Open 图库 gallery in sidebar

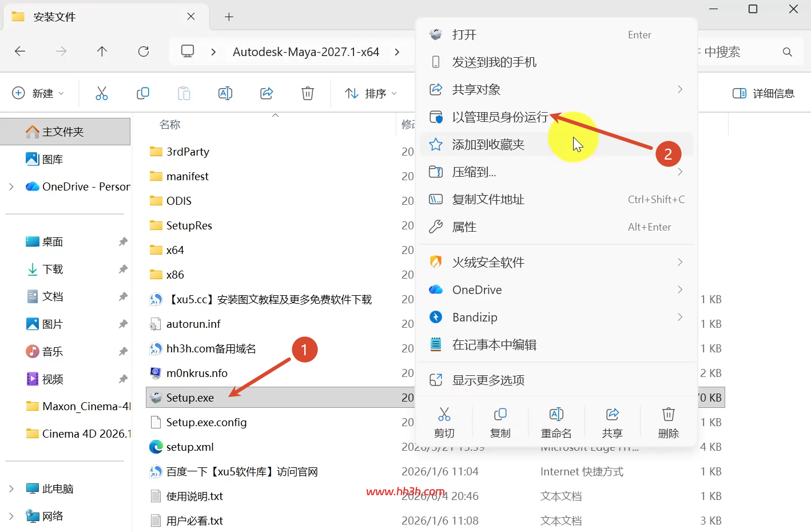[x=45, y=159]
